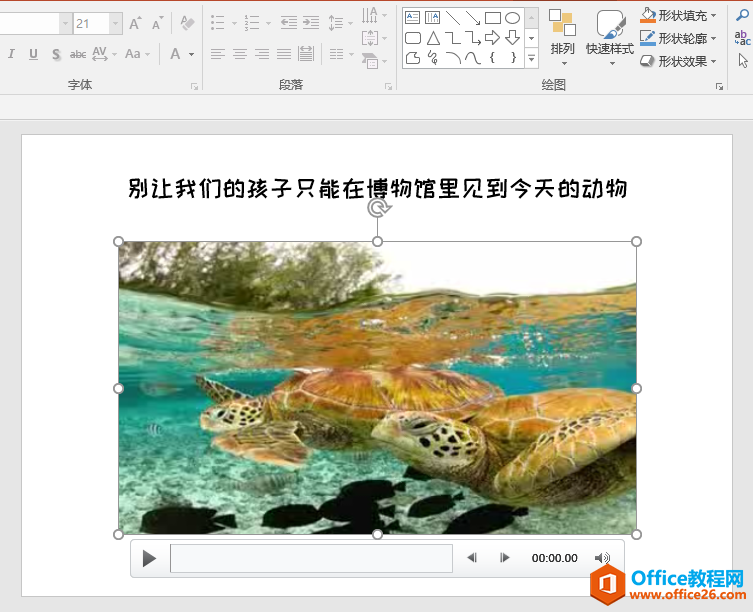This screenshot has height=612, width=753.
Task: Open the font size dropdown showing 21
Action: (x=115, y=23)
